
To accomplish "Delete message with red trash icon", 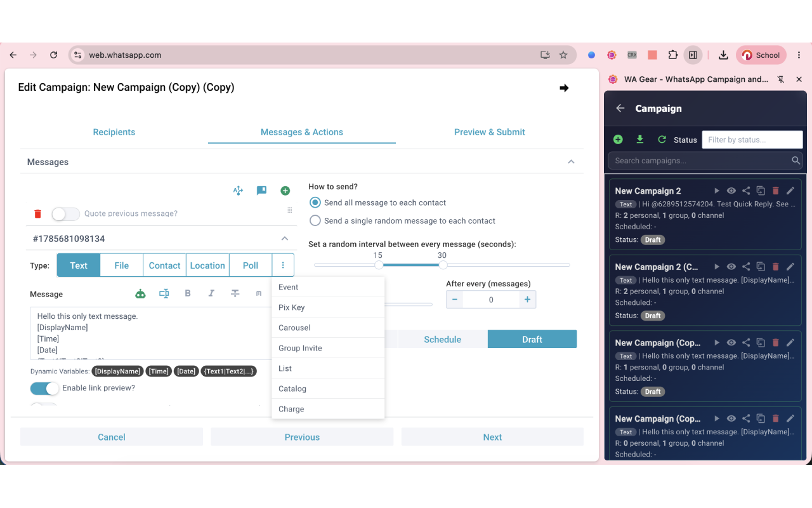I will 37,214.
